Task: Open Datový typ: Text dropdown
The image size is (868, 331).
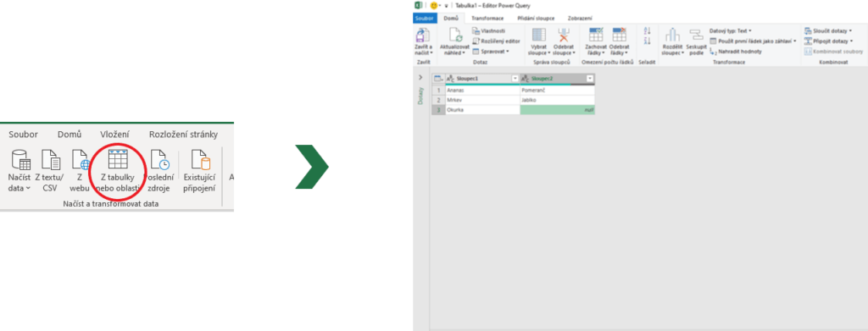Action: pos(730,31)
